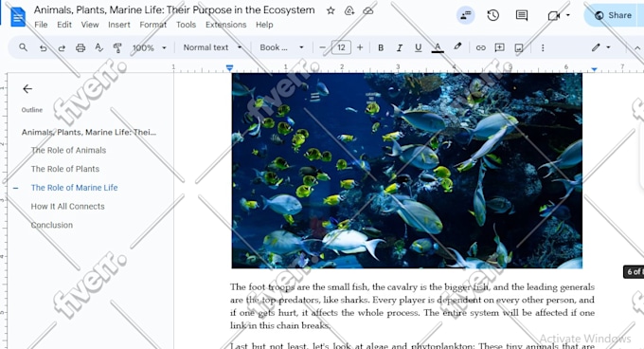Viewport: 644px width, 349px height.
Task: Close the outline with the back arrow
Action: 27,89
